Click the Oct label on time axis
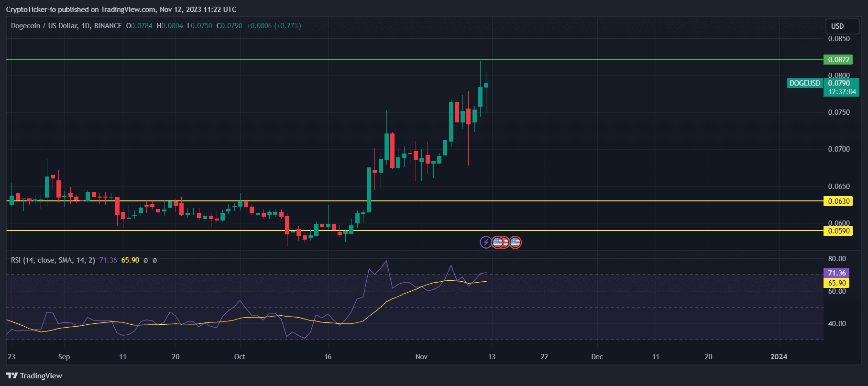The image size is (868, 386). (240, 357)
